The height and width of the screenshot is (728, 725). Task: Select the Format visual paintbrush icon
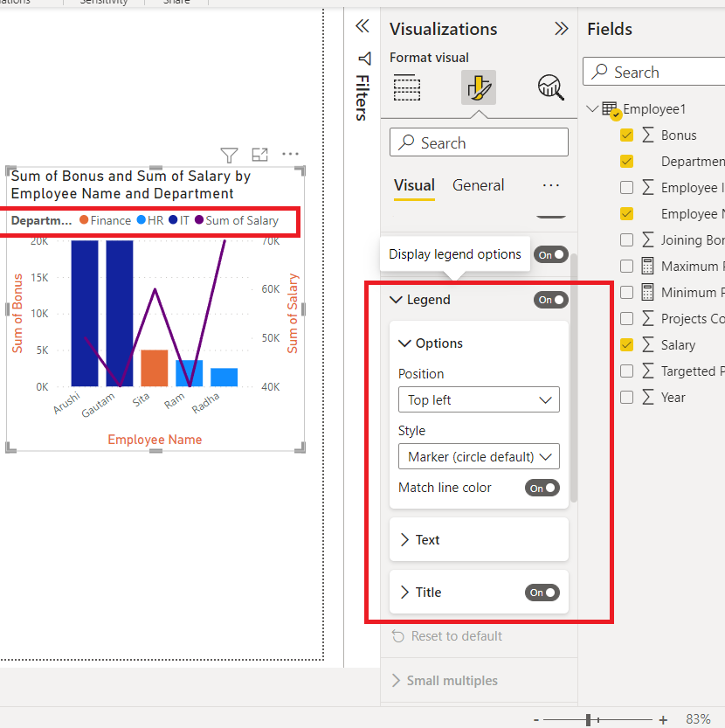point(479,87)
